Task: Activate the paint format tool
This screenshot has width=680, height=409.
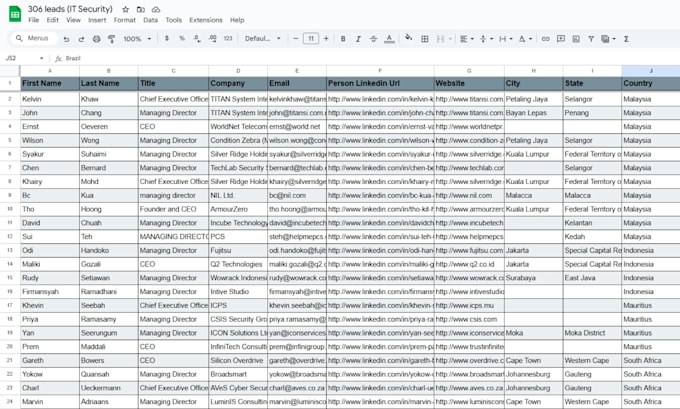Action: tap(111, 39)
